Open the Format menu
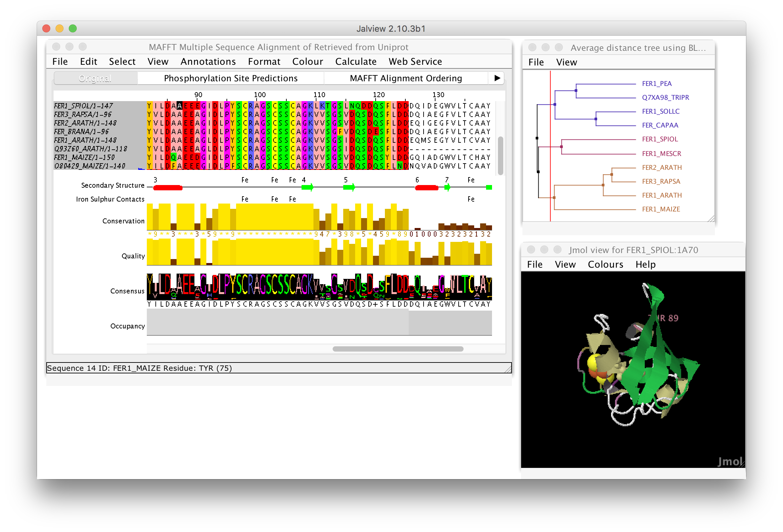The height and width of the screenshot is (532, 783). (264, 61)
